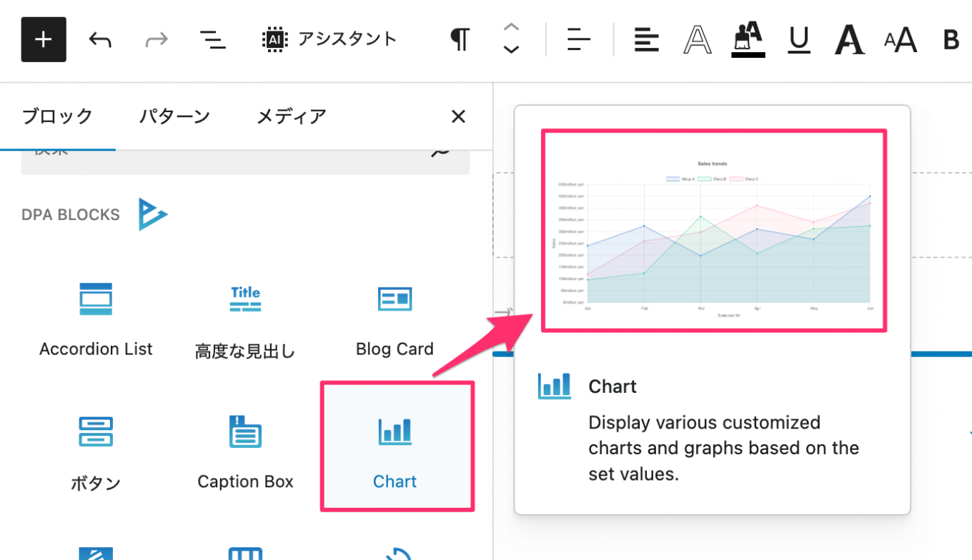Toggle underline formatting
972x560 pixels.
[798, 40]
